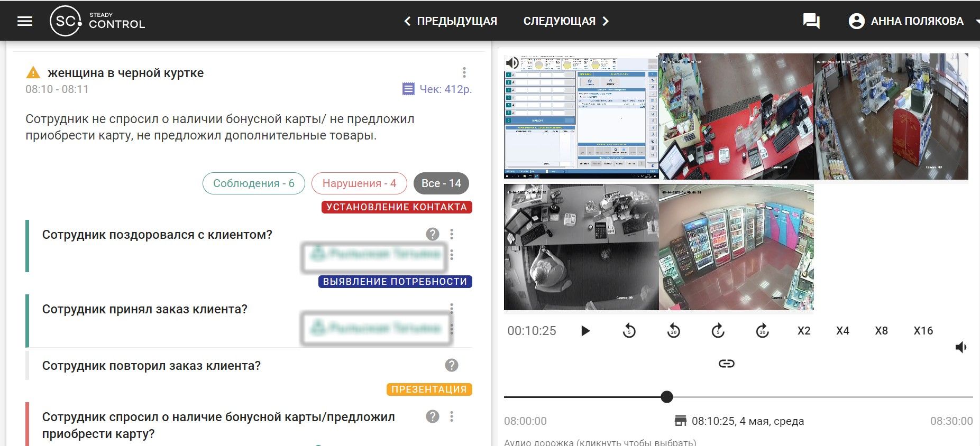980x446 pixels.
Task: Click the ПРЕЗЕНТАЦИЯ section tag
Action: (x=429, y=389)
